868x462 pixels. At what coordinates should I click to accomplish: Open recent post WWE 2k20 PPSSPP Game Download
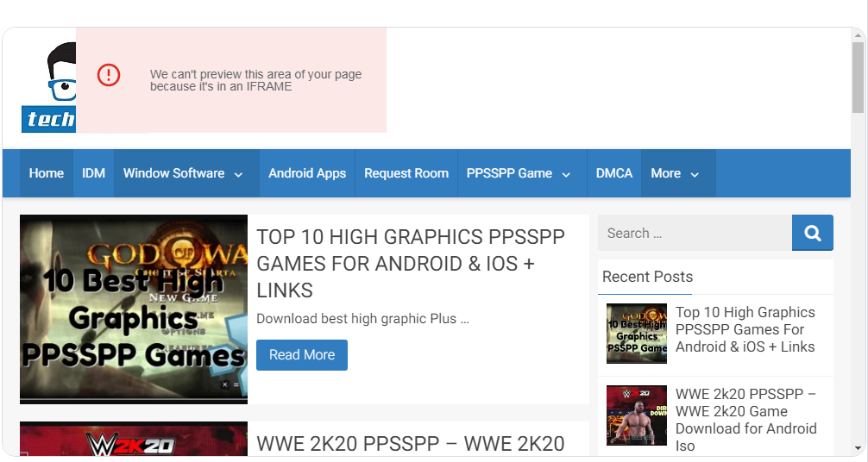[x=745, y=420]
